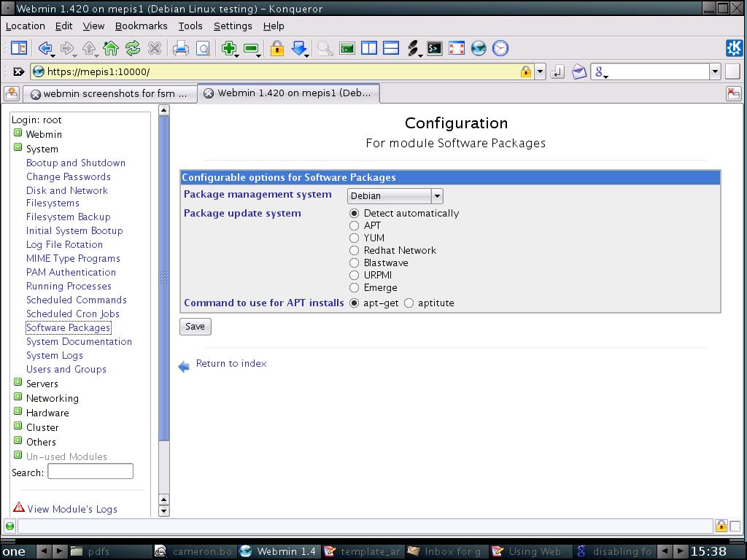This screenshot has width=747, height=560.
Task: Select Detect automatically for package update system
Action: (354, 214)
